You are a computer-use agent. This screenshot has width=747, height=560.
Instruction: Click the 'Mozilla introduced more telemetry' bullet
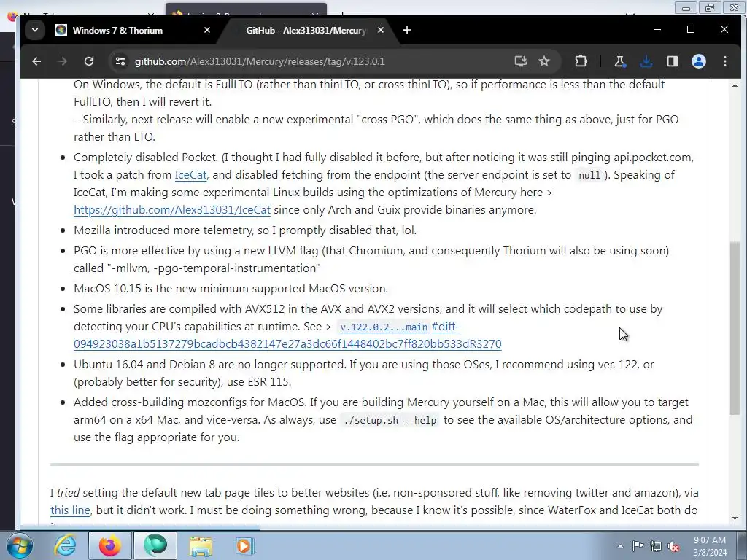point(245,230)
